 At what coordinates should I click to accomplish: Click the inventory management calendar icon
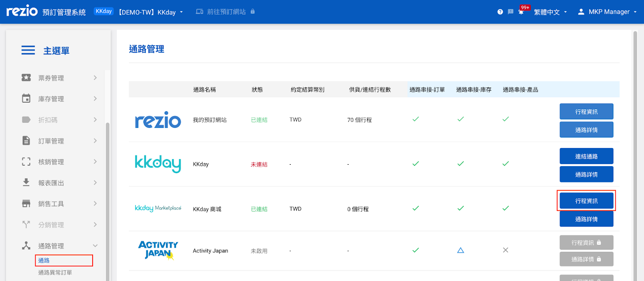26,99
